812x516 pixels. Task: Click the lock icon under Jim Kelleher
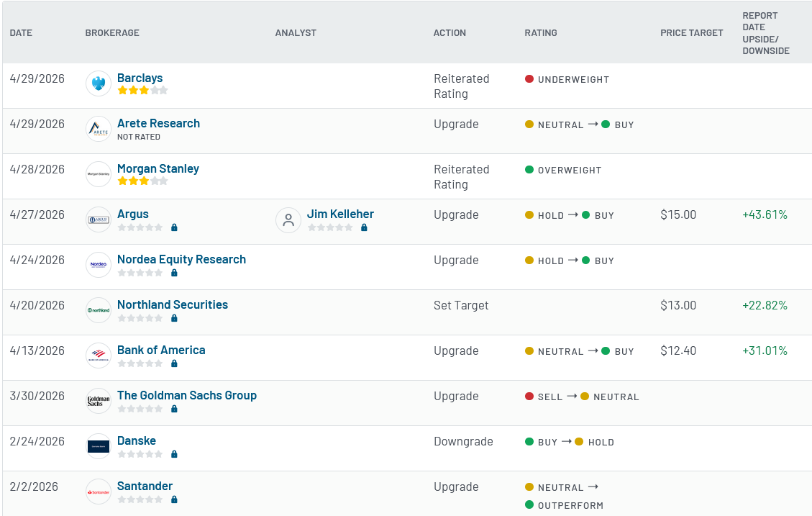pos(364,227)
